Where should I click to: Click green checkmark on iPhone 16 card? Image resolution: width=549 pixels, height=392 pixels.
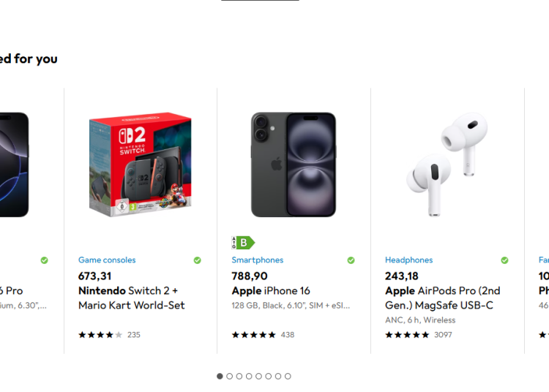coord(351,260)
